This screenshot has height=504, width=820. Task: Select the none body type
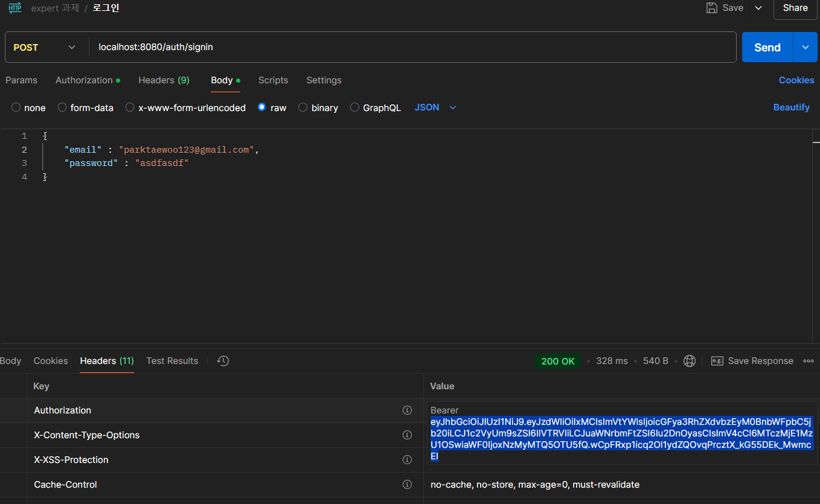[16, 107]
